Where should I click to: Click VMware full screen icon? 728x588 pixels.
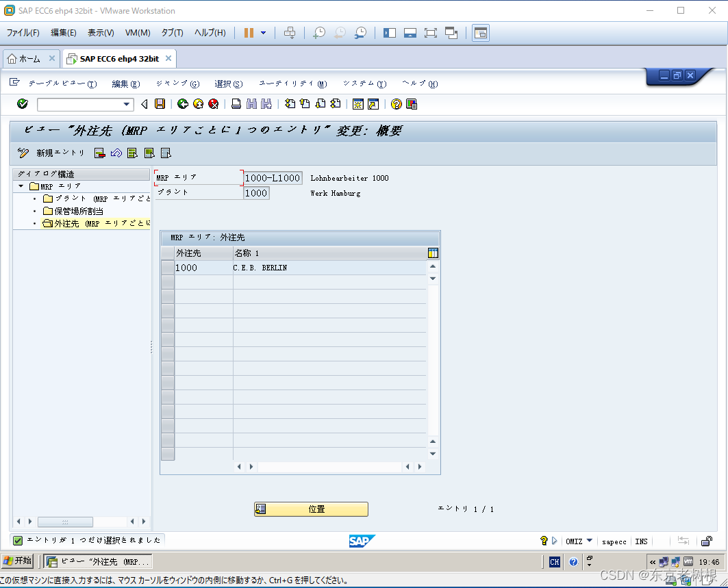430,32
